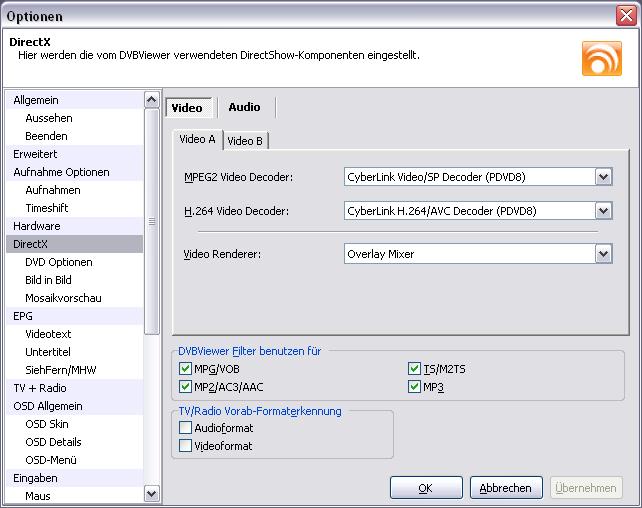
Task: Expand the H.264 Video Decoder dropdown
Action: point(602,211)
